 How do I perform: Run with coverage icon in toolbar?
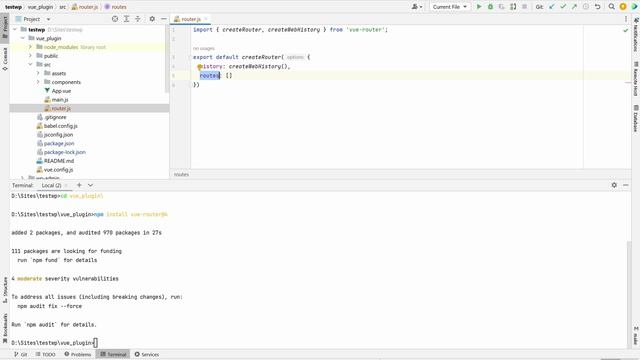pyautogui.click(x=502, y=7)
